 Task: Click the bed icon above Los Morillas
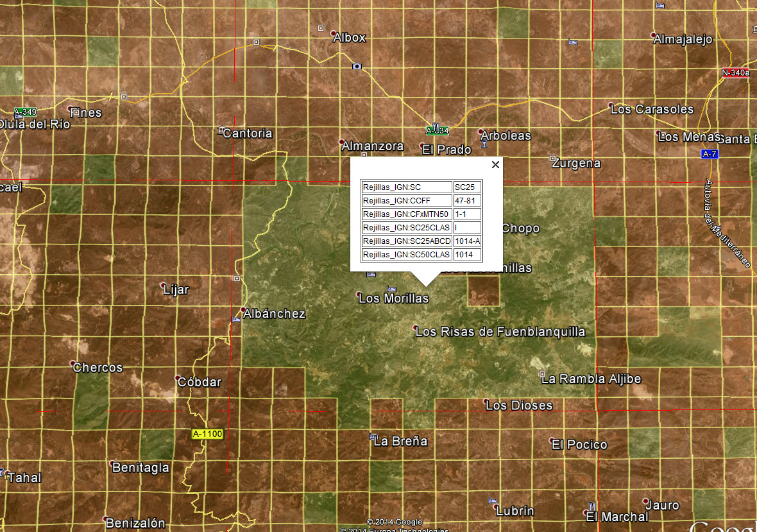coord(391,289)
